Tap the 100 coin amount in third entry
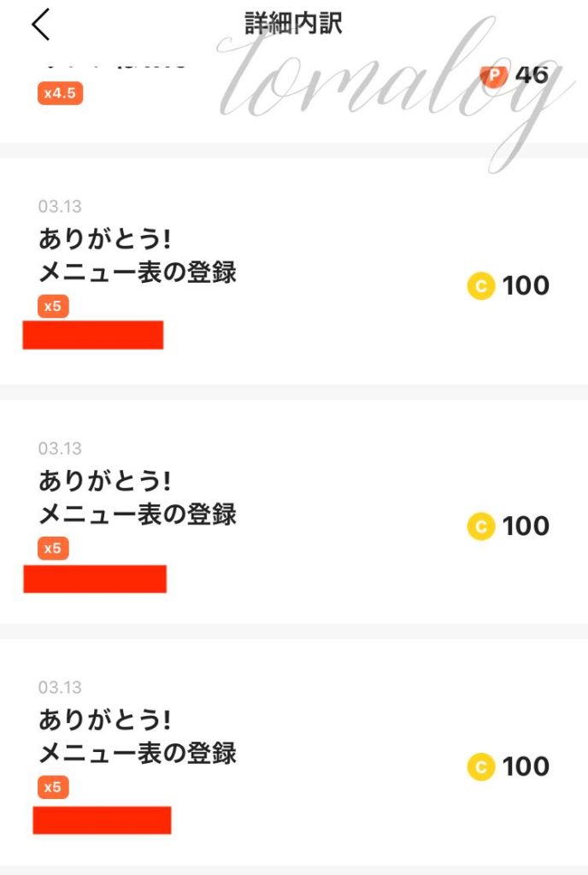Screen dimensions: 588x875 click(x=526, y=766)
